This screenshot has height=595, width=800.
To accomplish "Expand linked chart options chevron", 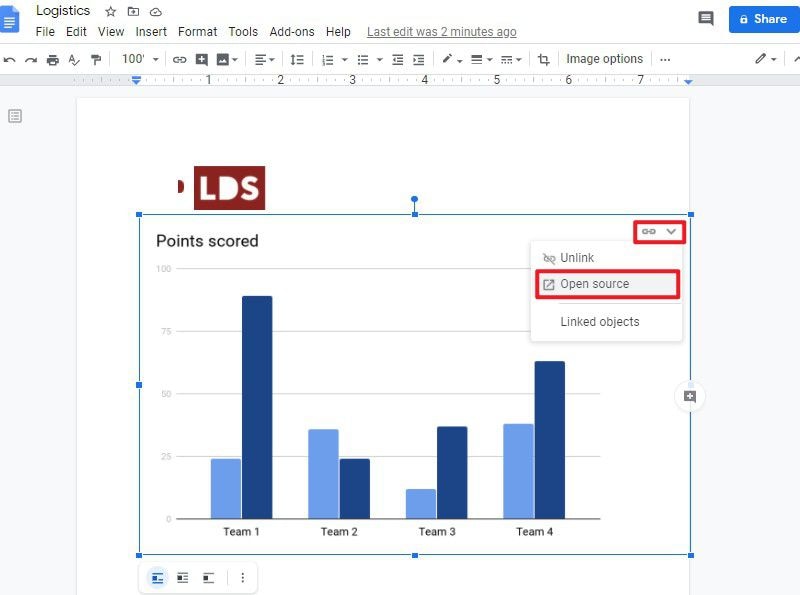I will tap(671, 232).
